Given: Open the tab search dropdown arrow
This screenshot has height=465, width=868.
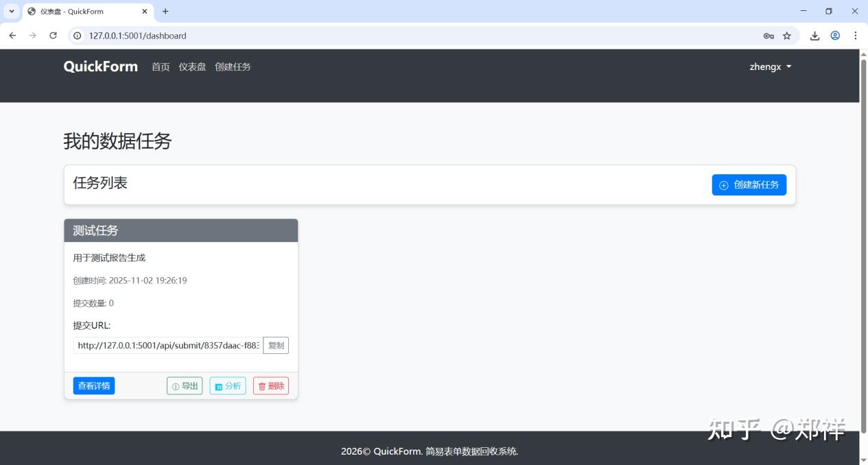Looking at the screenshot, I should [x=12, y=11].
